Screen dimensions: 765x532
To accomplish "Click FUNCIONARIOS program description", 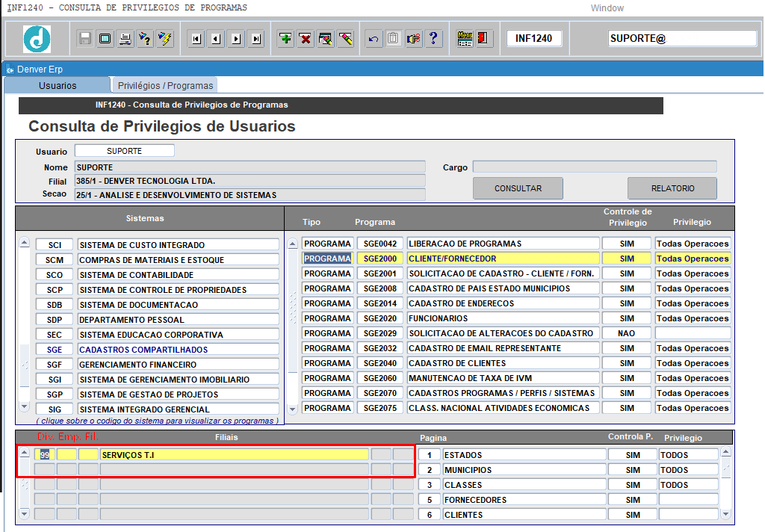I will click(503, 318).
